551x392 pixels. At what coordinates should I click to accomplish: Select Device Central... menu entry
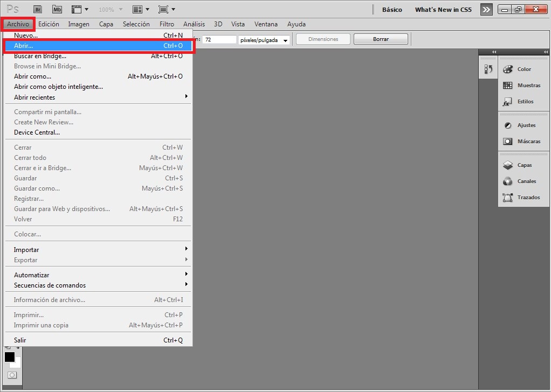[98, 132]
